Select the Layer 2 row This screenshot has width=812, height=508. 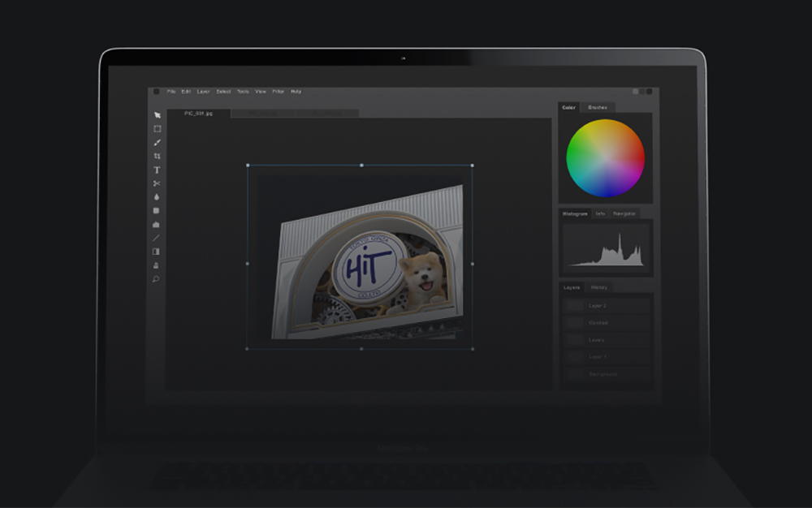(x=607, y=306)
